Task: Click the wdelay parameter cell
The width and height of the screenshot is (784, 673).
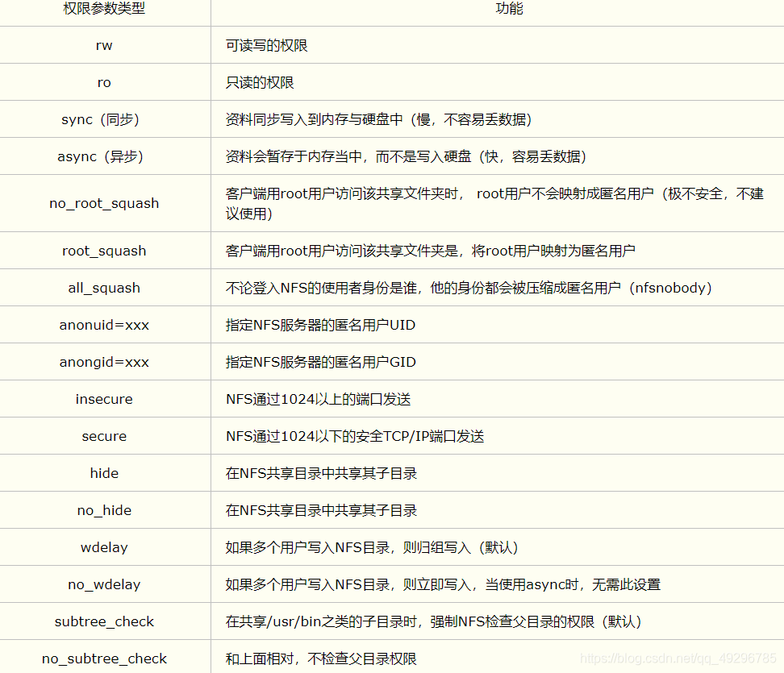Action: click(104, 547)
